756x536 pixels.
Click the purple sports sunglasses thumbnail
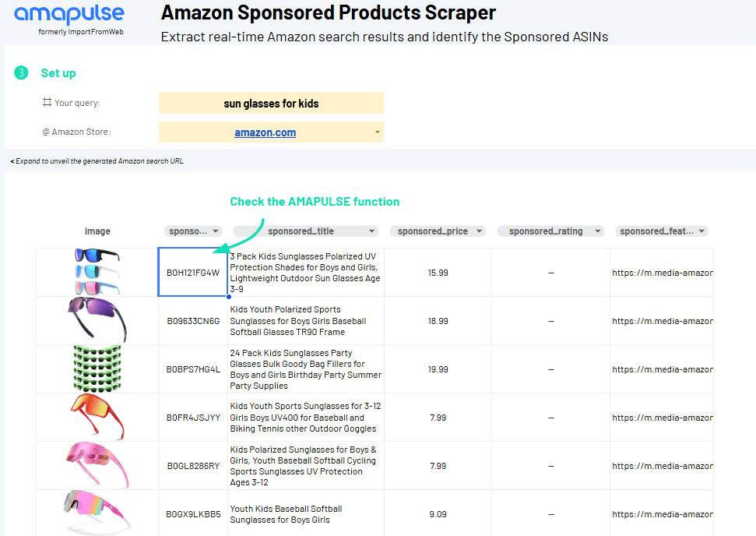[97, 320]
